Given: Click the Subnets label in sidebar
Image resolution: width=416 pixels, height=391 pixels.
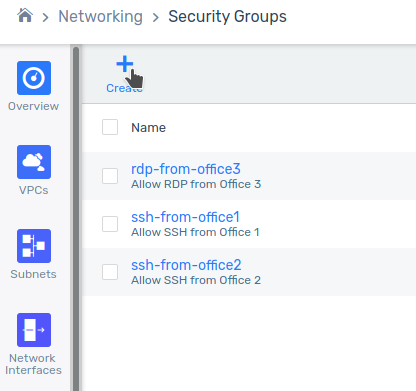Looking at the screenshot, I should (x=33, y=274).
